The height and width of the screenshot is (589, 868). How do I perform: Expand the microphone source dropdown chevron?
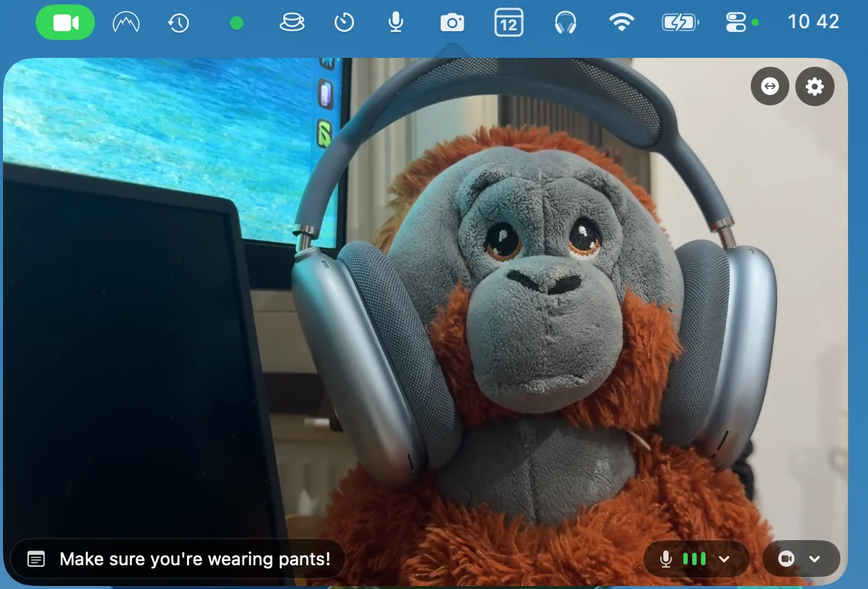724,559
